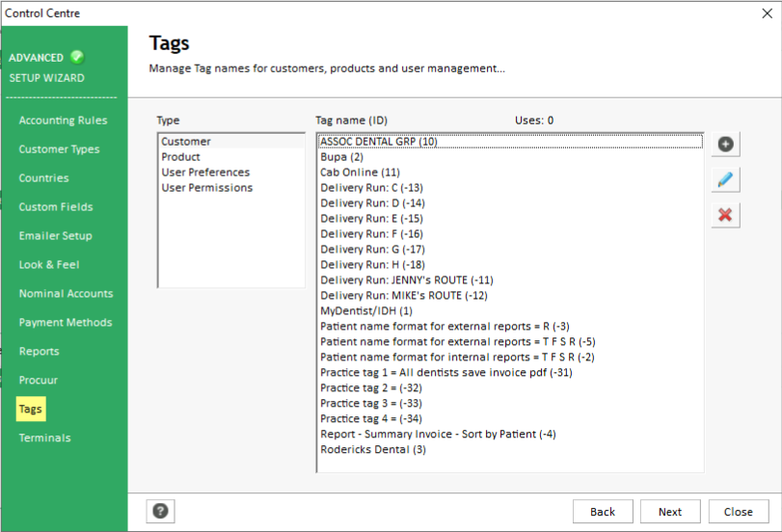782x532 pixels.
Task: Select Delivery Run: H (-18)
Action: pyautogui.click(x=510, y=265)
